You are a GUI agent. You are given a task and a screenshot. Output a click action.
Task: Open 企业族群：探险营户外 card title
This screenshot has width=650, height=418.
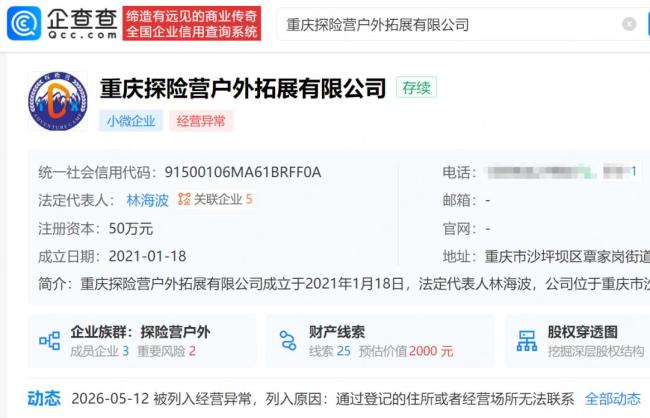tap(140, 332)
